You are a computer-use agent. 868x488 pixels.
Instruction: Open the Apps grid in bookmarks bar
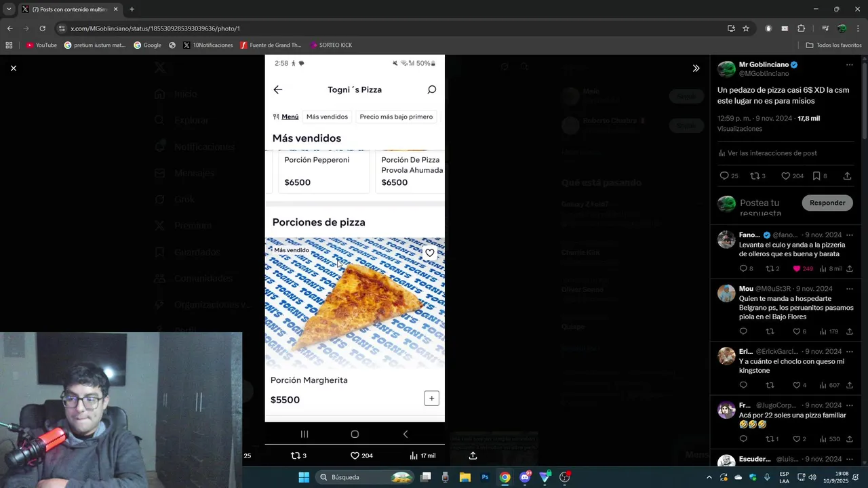coord(9,45)
